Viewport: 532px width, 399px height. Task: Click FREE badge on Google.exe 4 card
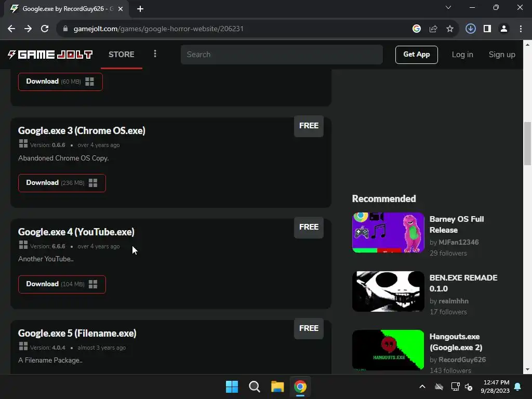309,227
